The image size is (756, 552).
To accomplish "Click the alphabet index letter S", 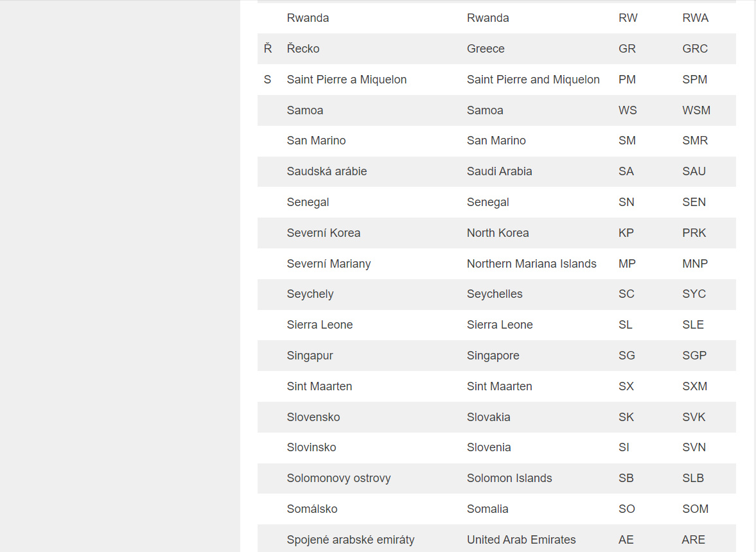I will tap(267, 80).
